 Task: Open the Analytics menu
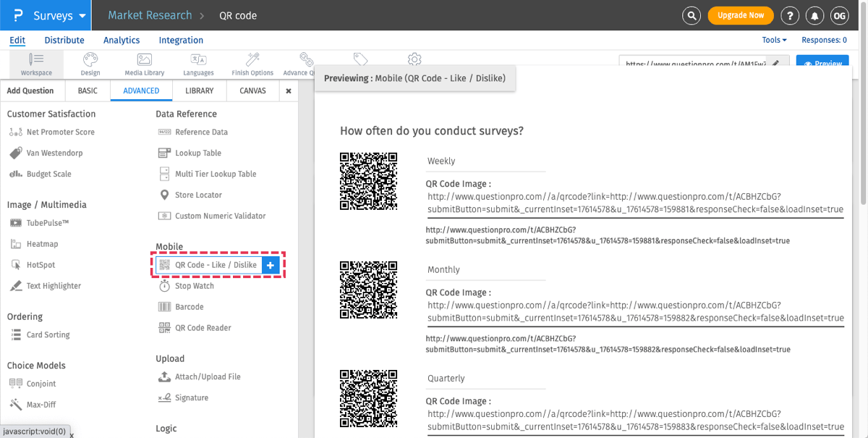click(122, 41)
